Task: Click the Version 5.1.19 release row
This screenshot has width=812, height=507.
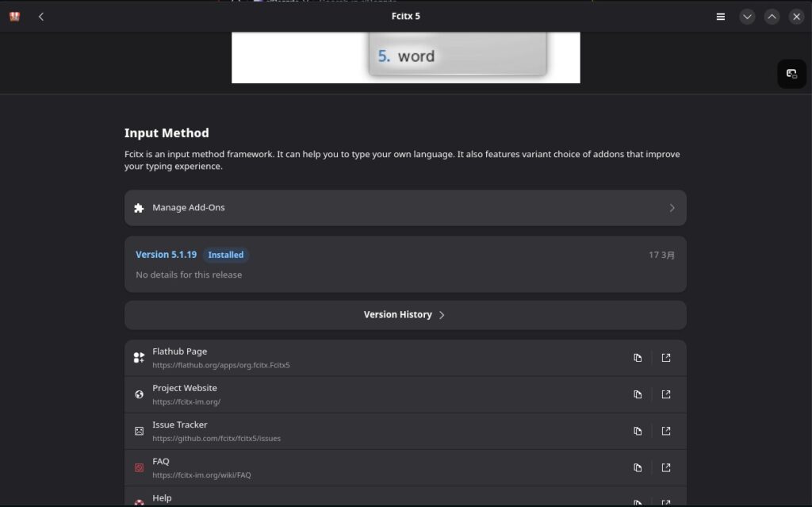Action: [405, 264]
